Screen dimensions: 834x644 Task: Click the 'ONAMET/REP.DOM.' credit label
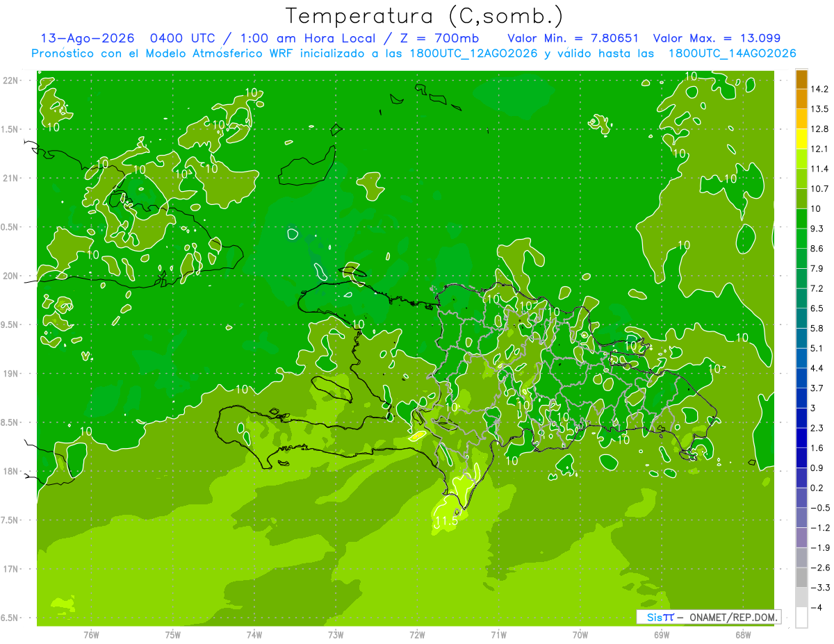pos(734,617)
